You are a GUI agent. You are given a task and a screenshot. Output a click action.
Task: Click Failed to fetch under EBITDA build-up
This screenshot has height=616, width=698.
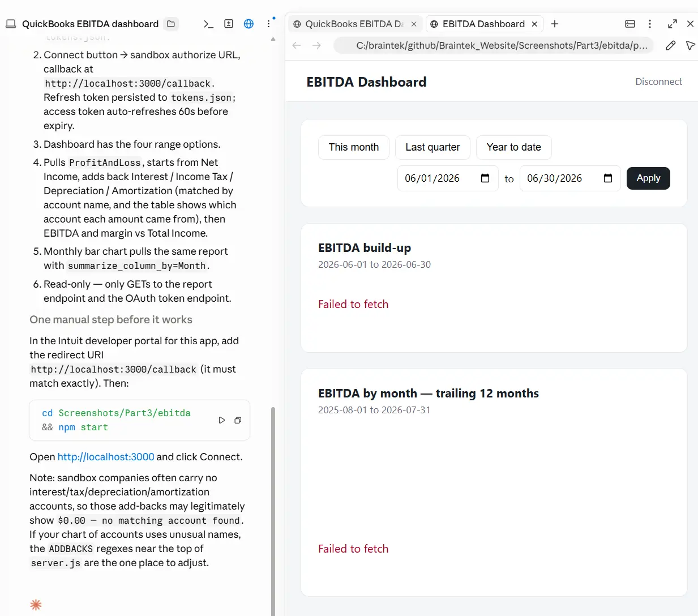click(x=353, y=305)
